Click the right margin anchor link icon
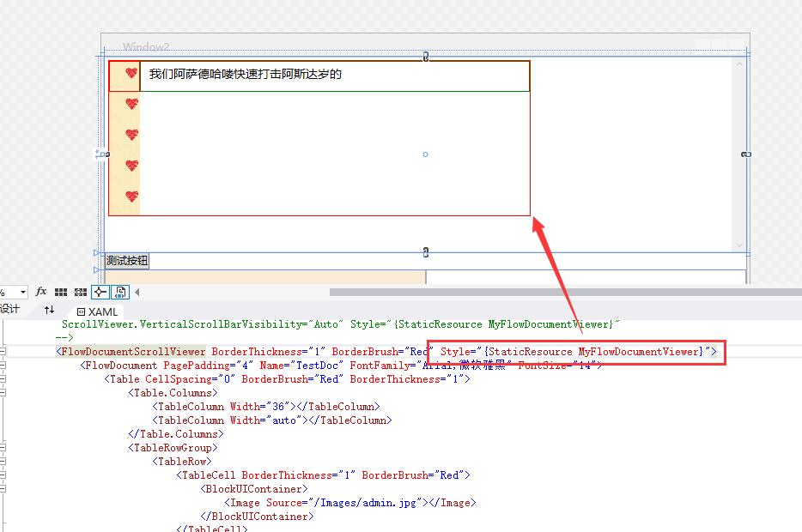802x532 pixels. coord(747,154)
